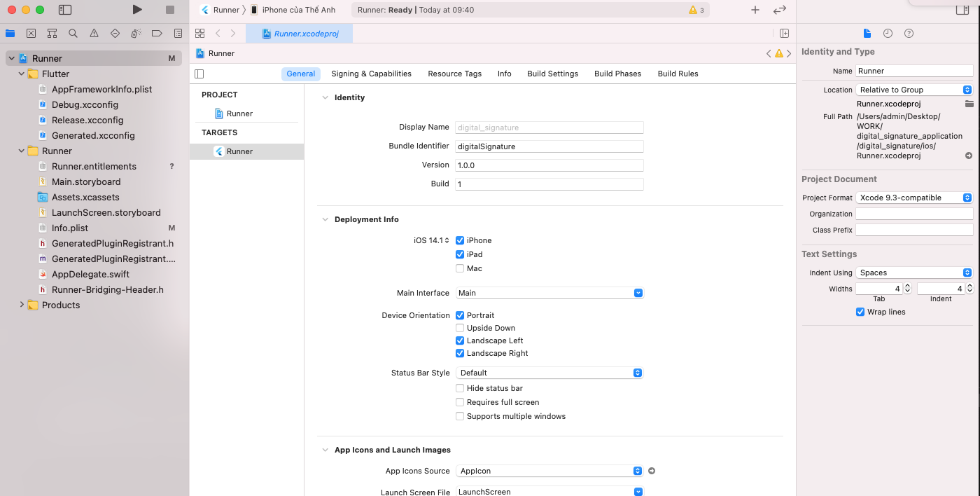Open the Breakpoint navigator
Image resolution: width=980 pixels, height=496 pixels.
tap(157, 33)
